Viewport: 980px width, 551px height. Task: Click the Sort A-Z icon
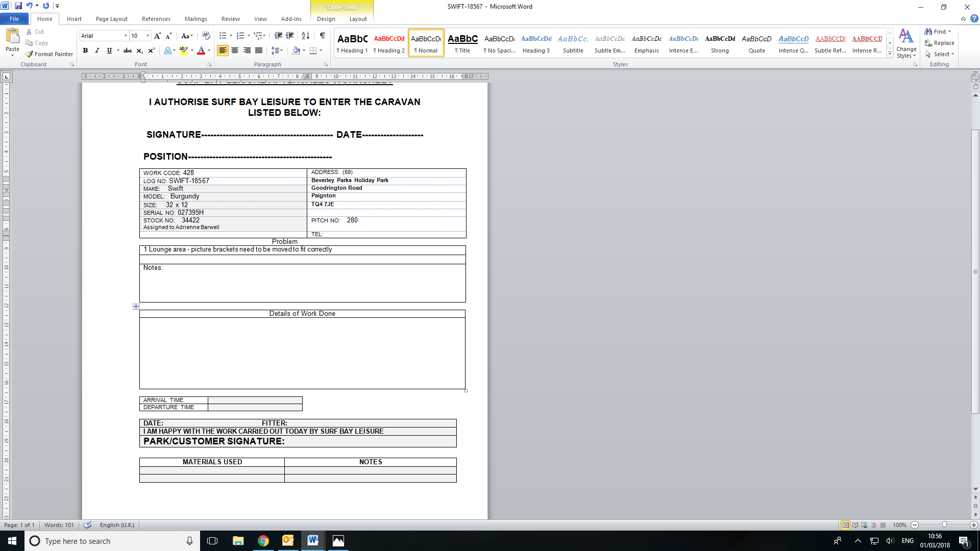(x=305, y=36)
